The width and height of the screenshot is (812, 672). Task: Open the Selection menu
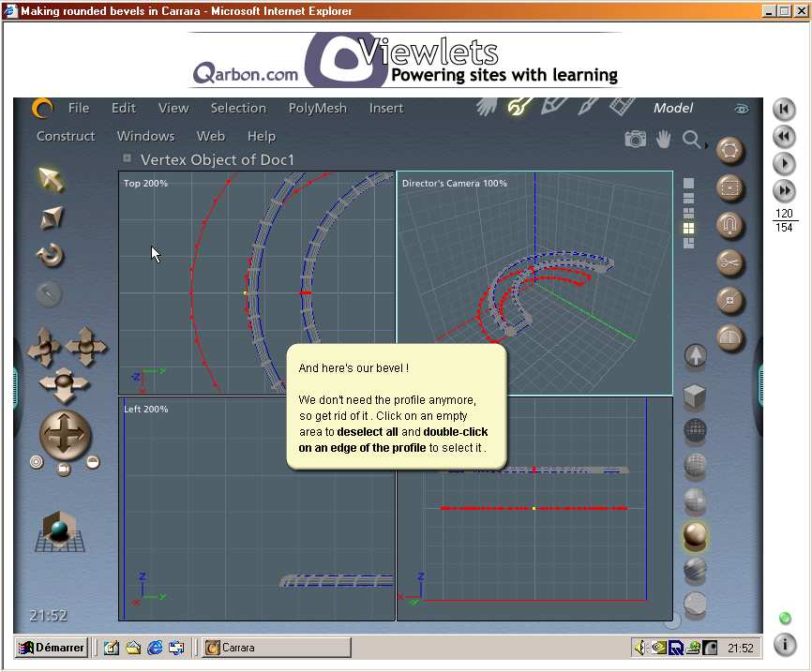pos(238,108)
